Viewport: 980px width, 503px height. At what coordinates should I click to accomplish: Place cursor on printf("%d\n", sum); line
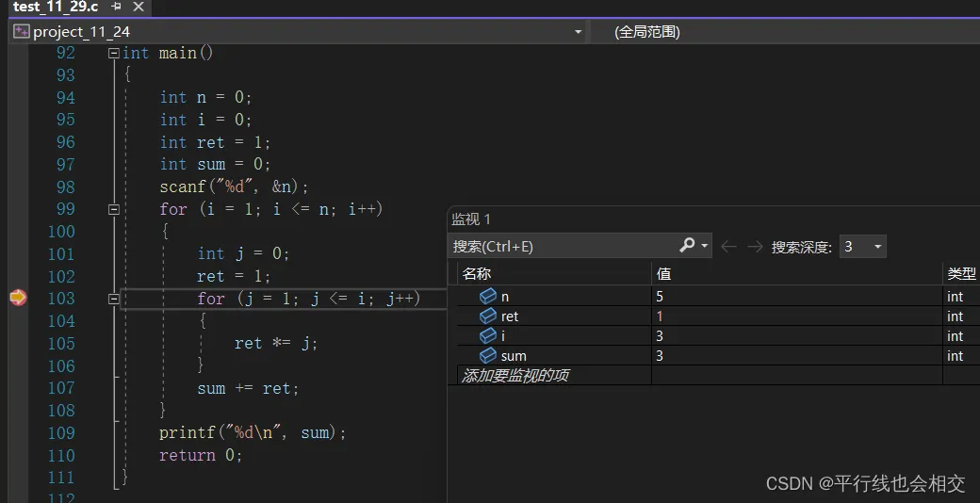point(253,433)
